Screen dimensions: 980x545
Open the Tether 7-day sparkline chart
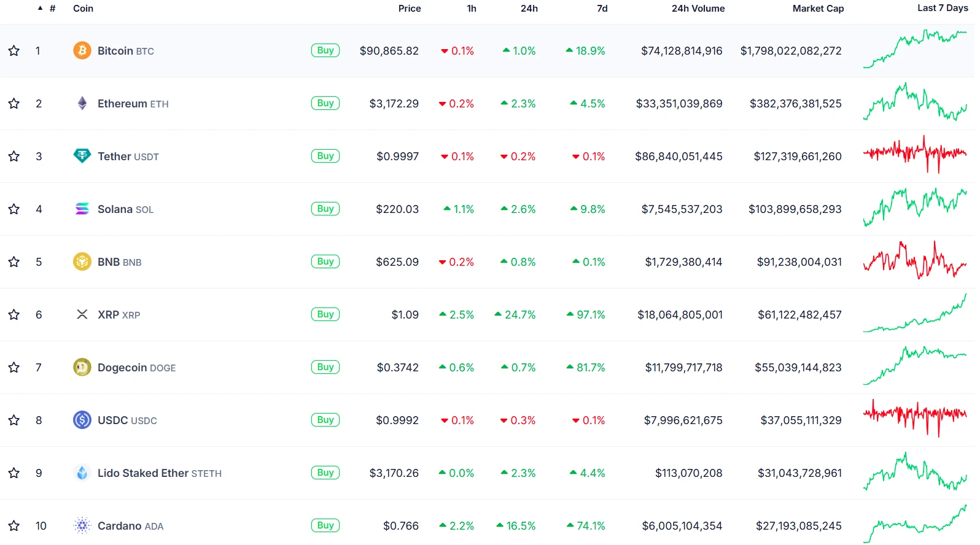pos(915,155)
